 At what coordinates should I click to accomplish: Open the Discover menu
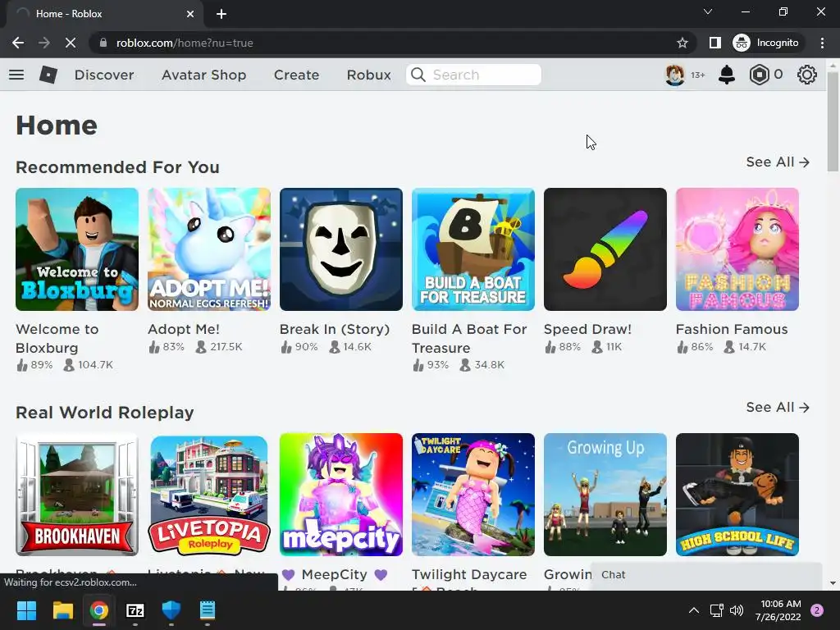coord(104,75)
